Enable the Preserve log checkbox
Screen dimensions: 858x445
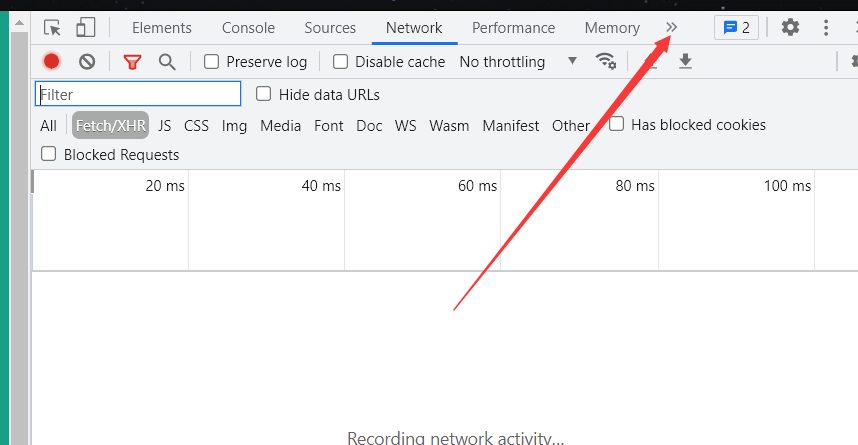(211, 61)
